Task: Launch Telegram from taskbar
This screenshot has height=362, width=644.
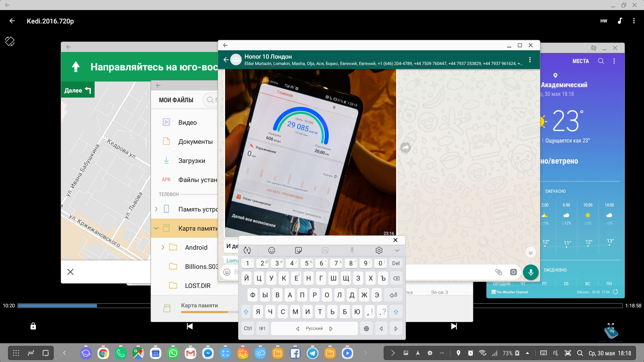Action: click(x=313, y=353)
